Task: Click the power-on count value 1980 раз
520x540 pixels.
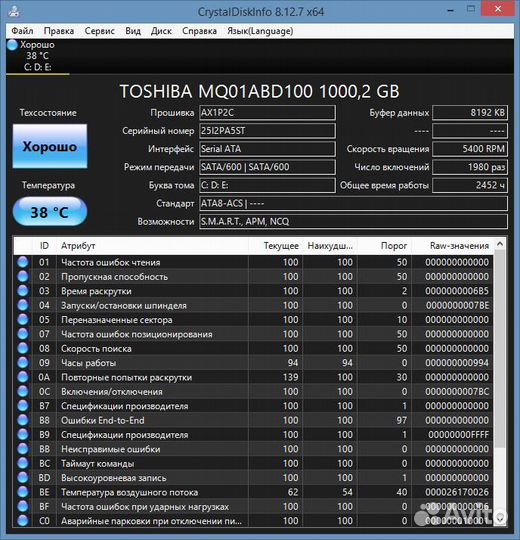Action: pos(470,167)
